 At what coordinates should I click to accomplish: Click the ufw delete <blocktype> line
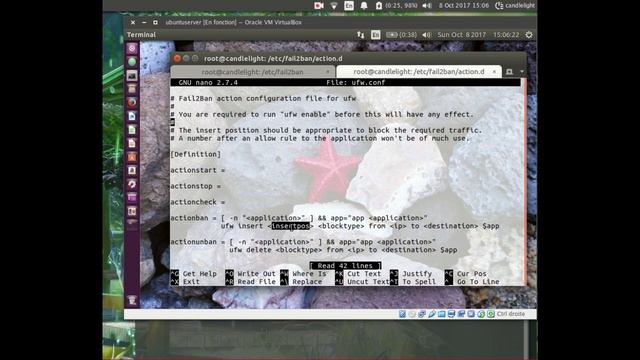point(343,250)
